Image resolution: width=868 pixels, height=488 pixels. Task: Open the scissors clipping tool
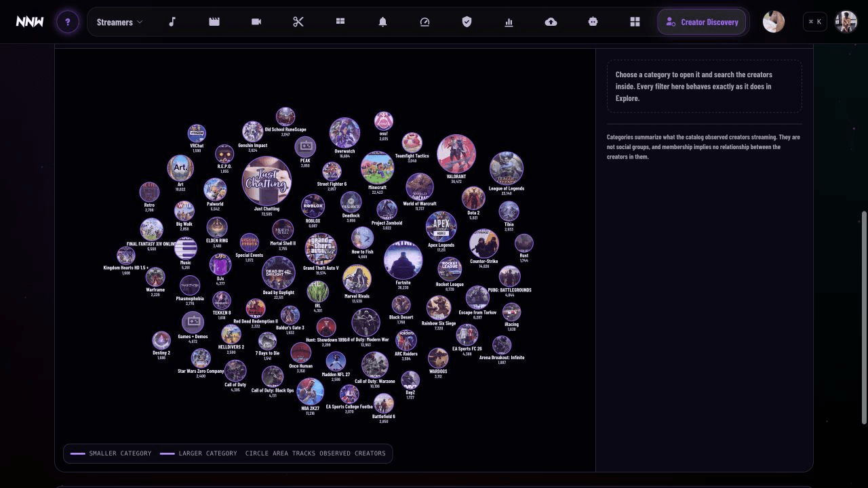pyautogui.click(x=298, y=22)
